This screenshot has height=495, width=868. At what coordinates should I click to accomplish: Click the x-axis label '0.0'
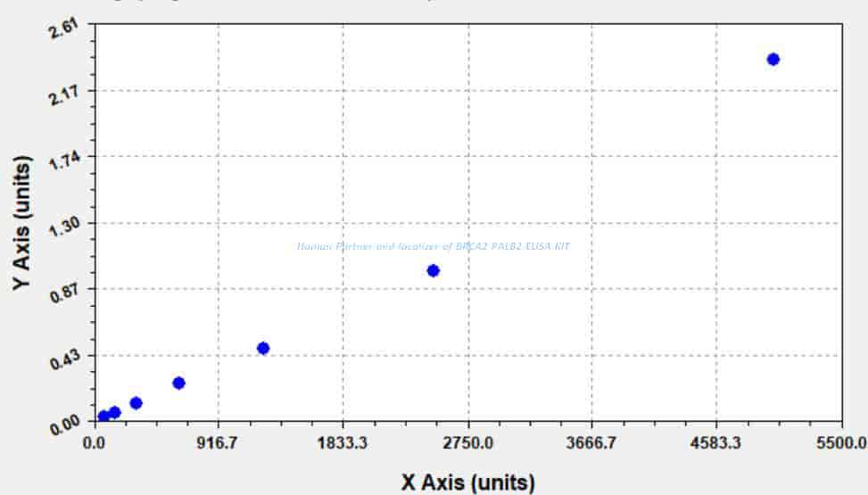(x=94, y=443)
